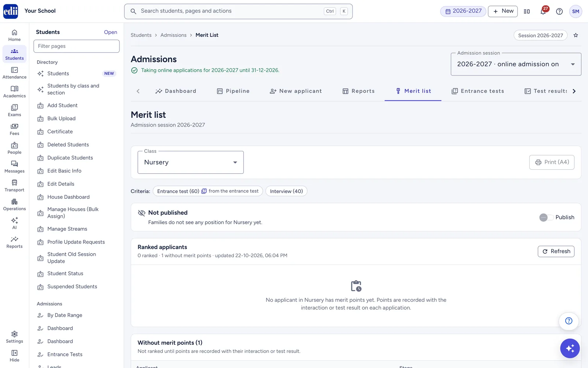Open the New applicant tab
588x368 pixels.
point(296,91)
